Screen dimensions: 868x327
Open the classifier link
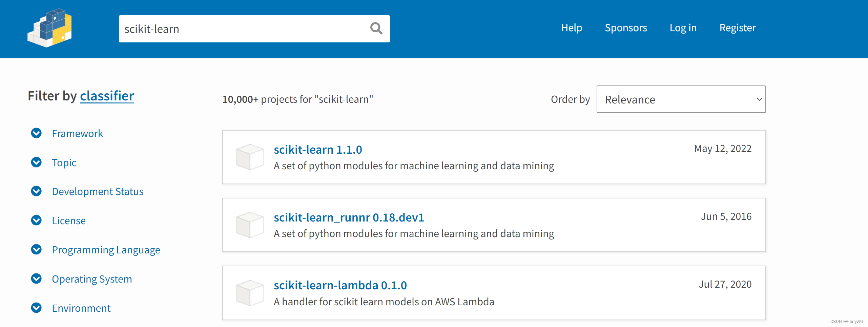click(x=107, y=96)
